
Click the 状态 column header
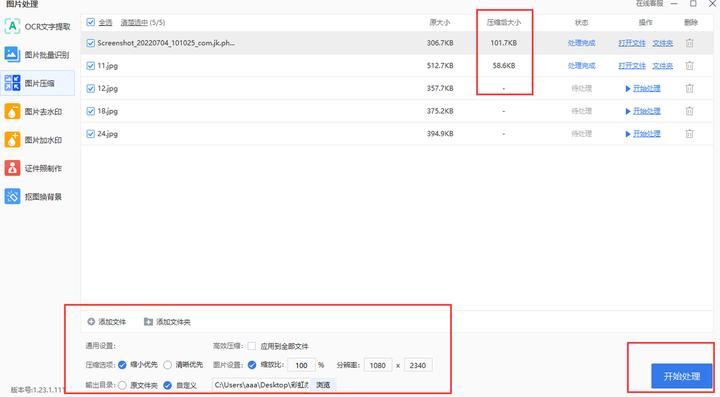581,22
